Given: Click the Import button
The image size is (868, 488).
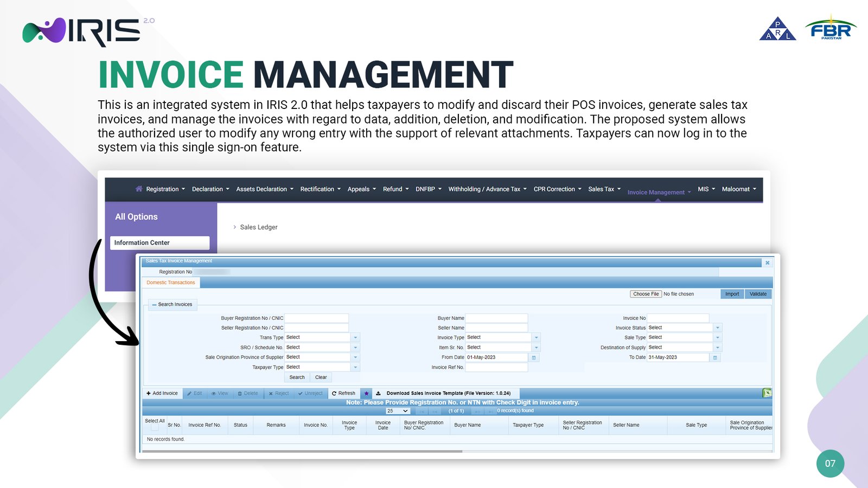Looking at the screenshot, I should pos(732,294).
